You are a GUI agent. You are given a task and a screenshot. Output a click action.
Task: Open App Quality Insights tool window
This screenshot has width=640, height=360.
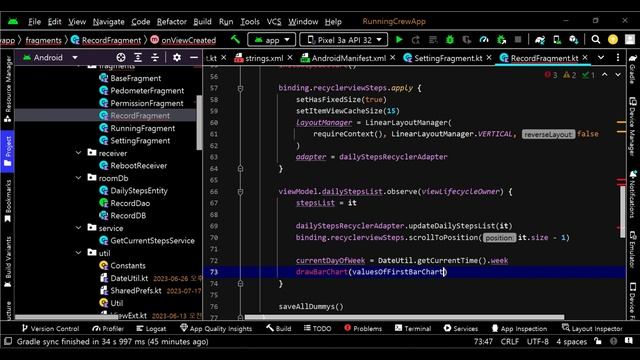tap(216, 328)
